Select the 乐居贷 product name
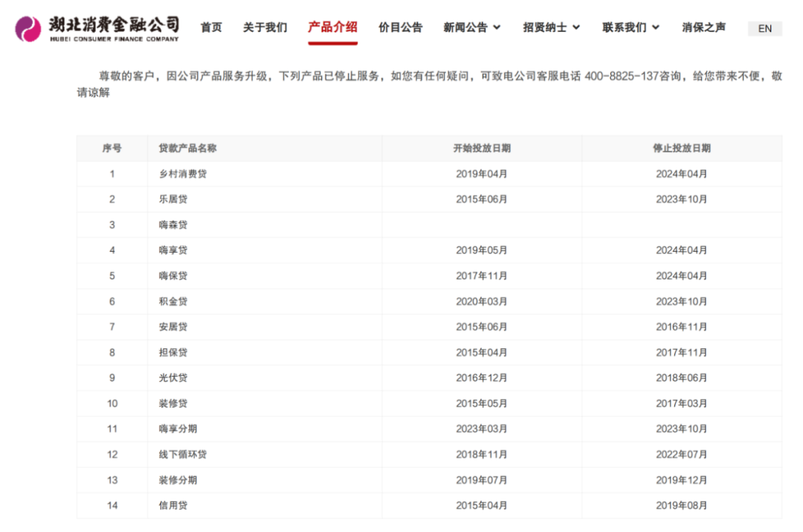803x532 pixels. pos(173,199)
